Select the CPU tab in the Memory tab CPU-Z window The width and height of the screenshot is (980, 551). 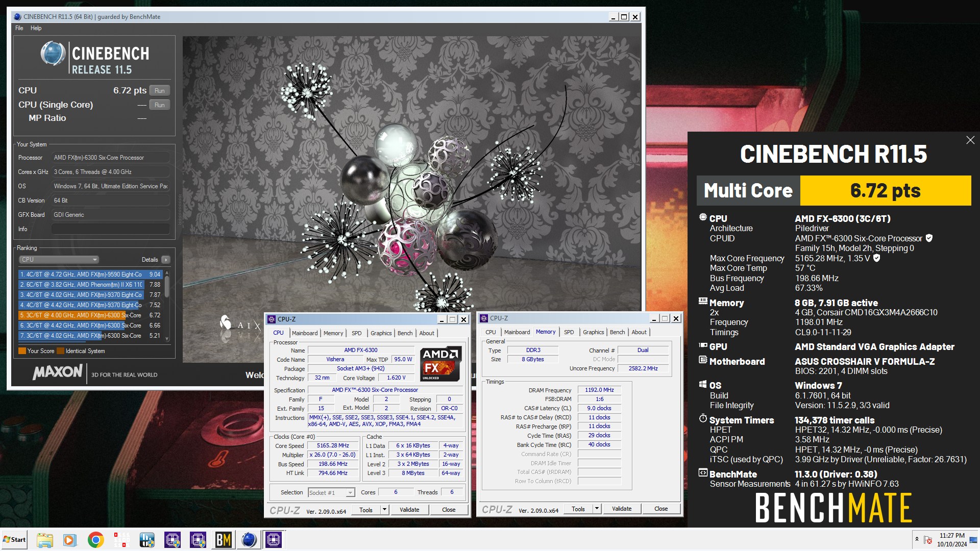point(491,332)
